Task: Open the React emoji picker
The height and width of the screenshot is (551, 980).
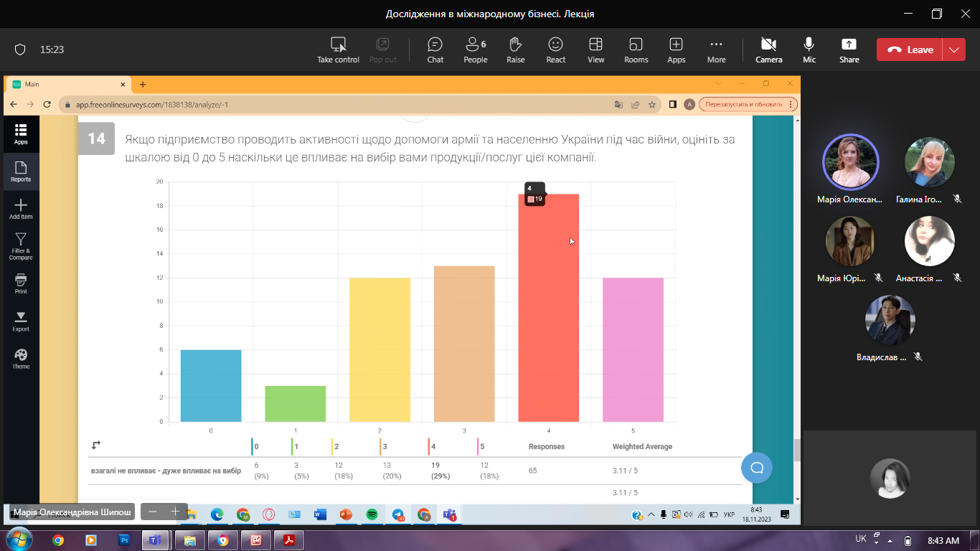Action: click(x=555, y=50)
